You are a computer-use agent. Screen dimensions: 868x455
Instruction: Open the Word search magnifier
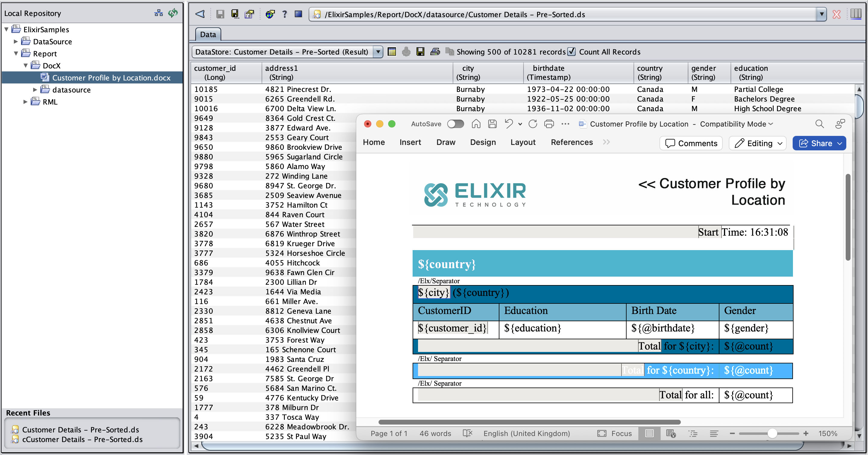[x=819, y=124]
